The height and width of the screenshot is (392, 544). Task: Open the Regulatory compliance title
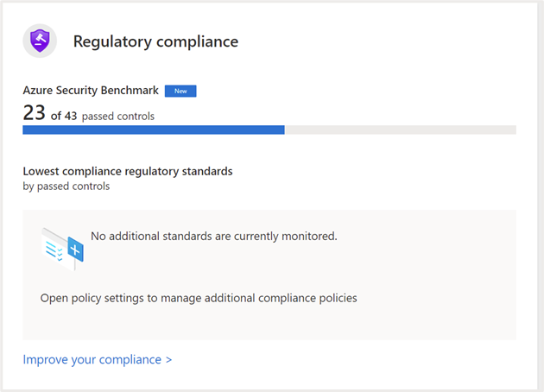pos(155,41)
